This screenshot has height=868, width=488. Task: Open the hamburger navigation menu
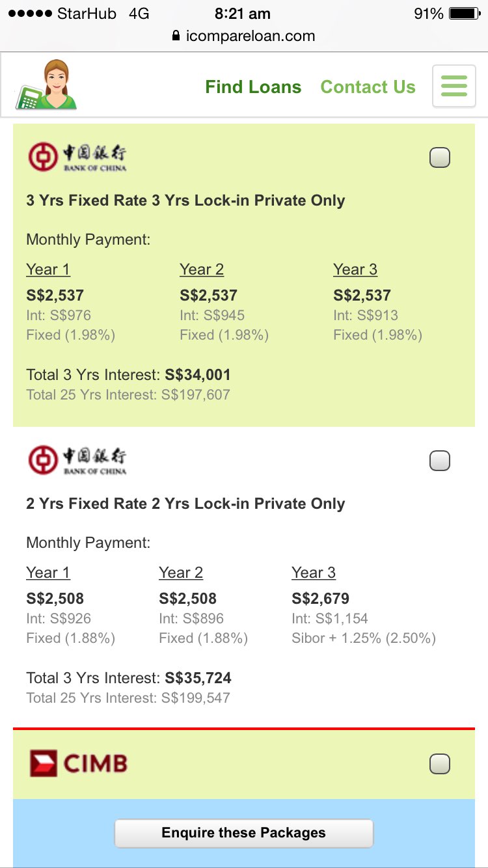[x=454, y=85]
